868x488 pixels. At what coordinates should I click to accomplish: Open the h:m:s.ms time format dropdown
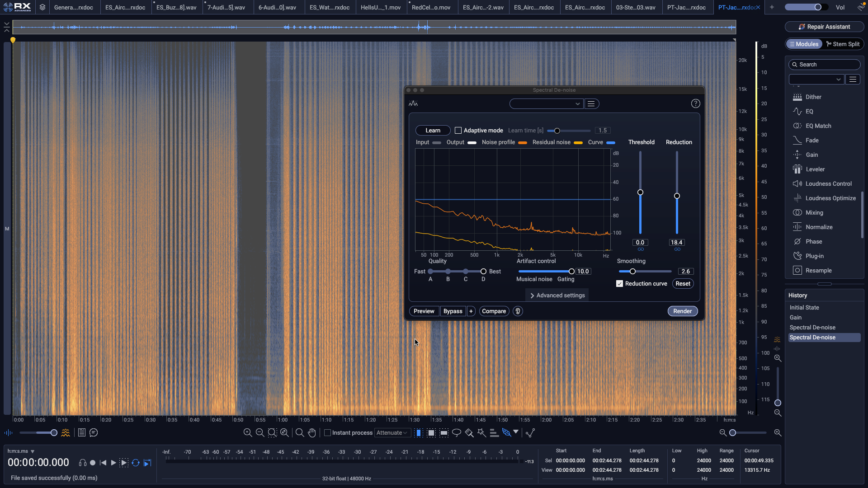[21, 451]
